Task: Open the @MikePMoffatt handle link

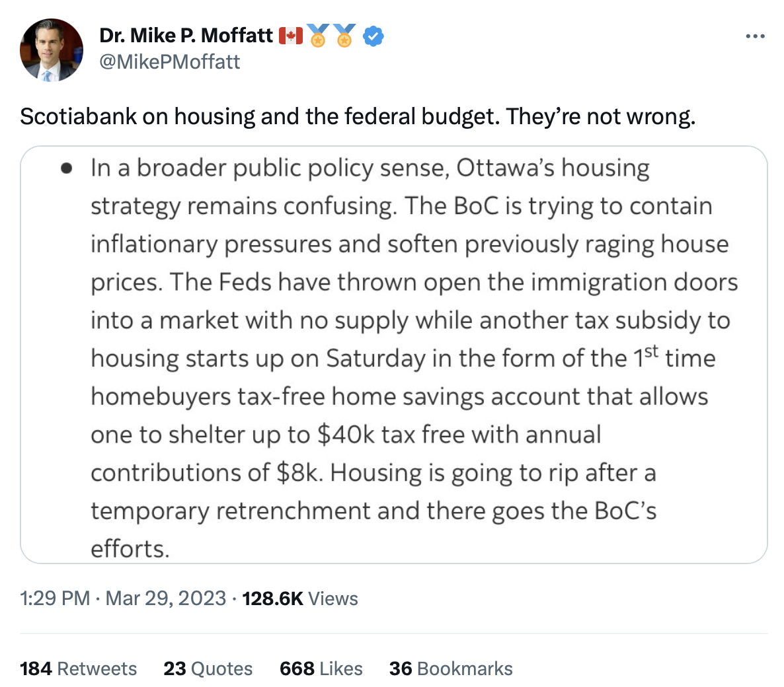Action: tap(170, 62)
